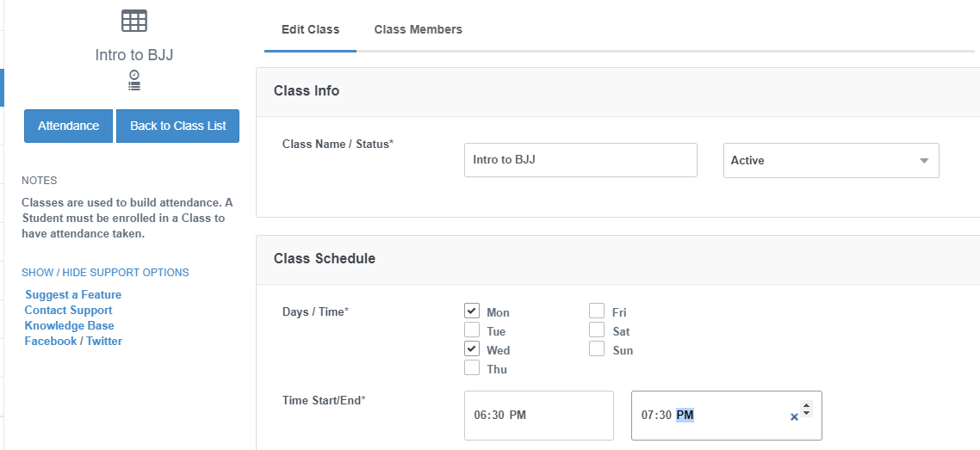Select the Edit Class tab
This screenshot has height=450, width=980.
click(x=311, y=29)
